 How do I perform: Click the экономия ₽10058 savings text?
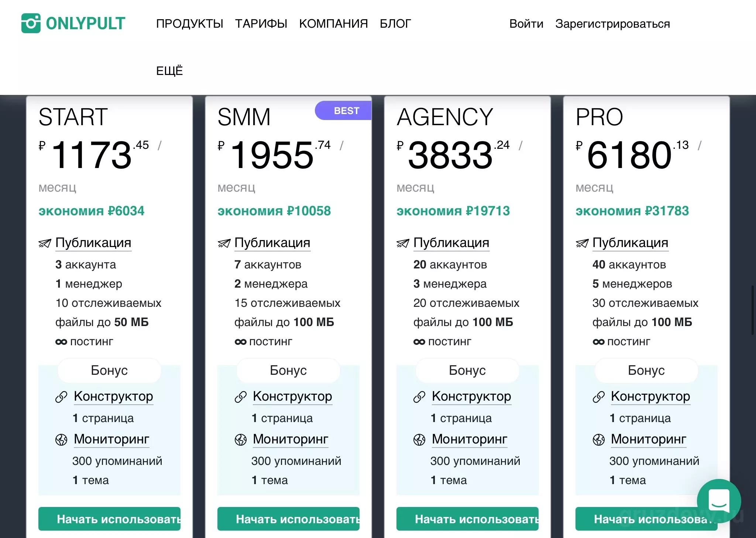(x=274, y=211)
